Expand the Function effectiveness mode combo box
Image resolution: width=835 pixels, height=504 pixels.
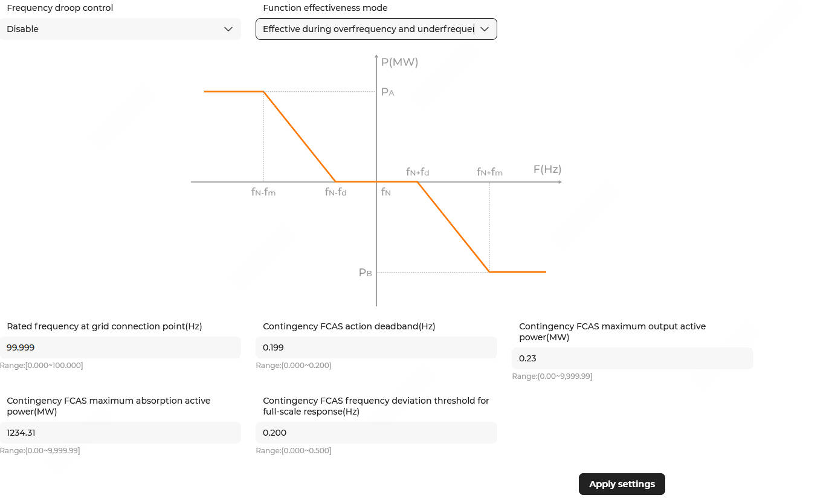369,29
